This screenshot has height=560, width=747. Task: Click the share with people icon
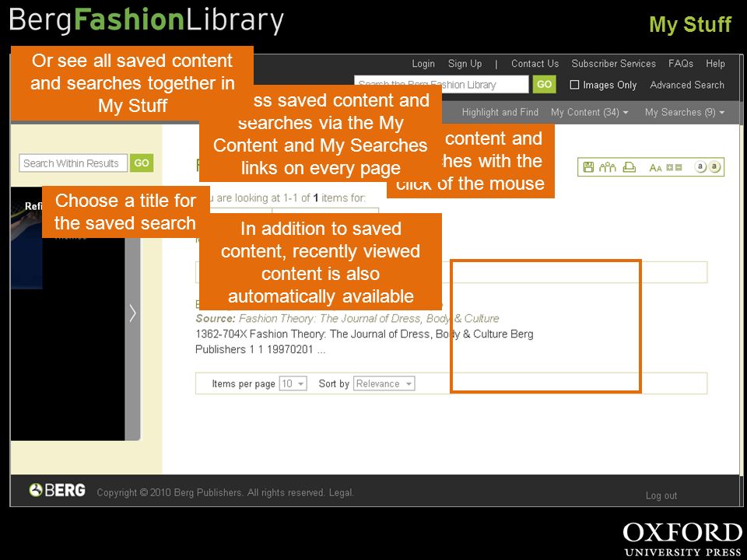tap(608, 167)
